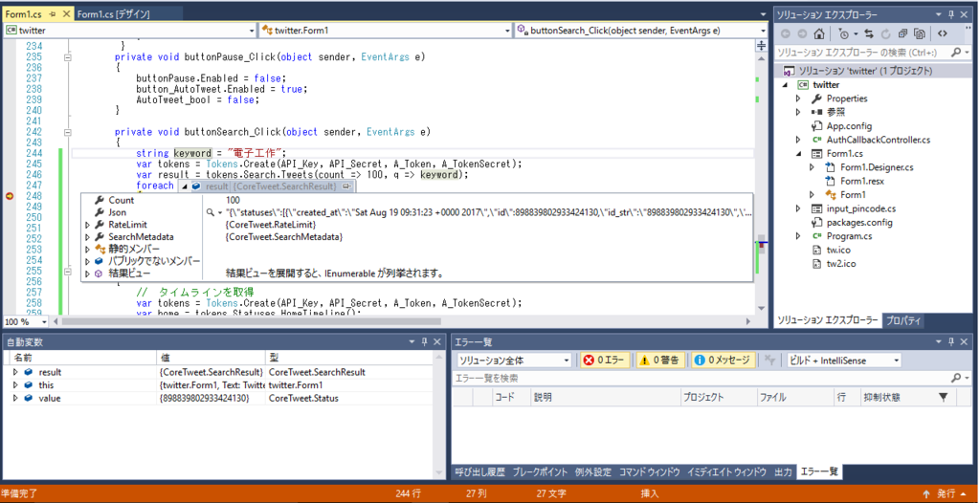
Task: Click the Json visualizer magnifier icon
Action: [x=211, y=212]
